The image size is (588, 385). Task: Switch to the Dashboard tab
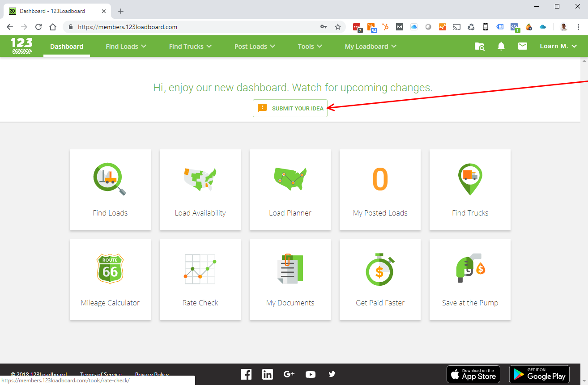click(67, 46)
